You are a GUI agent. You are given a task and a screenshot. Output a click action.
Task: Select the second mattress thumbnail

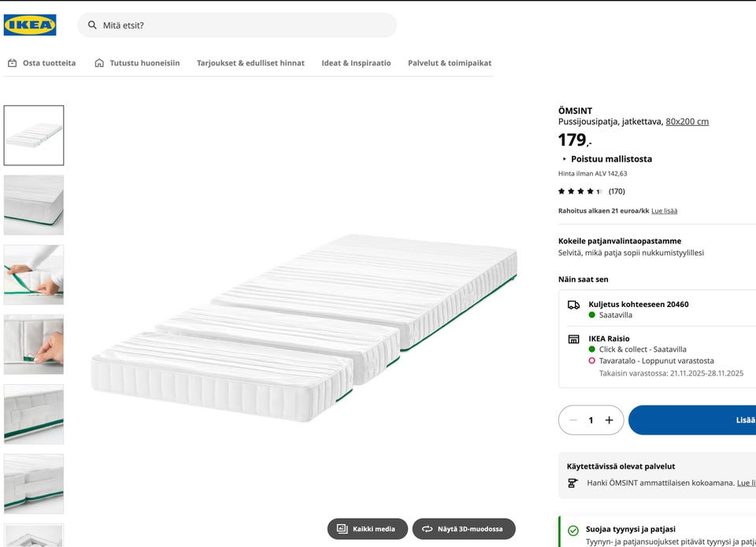pos(34,205)
